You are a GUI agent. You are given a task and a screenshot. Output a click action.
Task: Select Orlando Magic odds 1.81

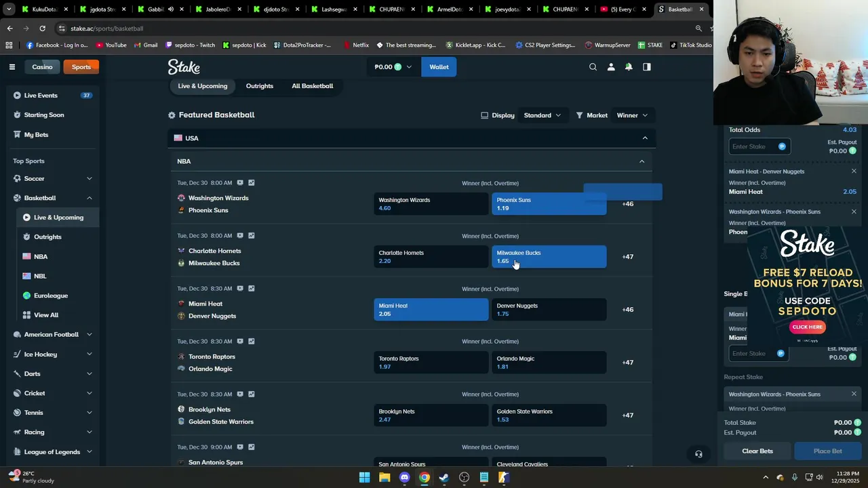(x=549, y=363)
